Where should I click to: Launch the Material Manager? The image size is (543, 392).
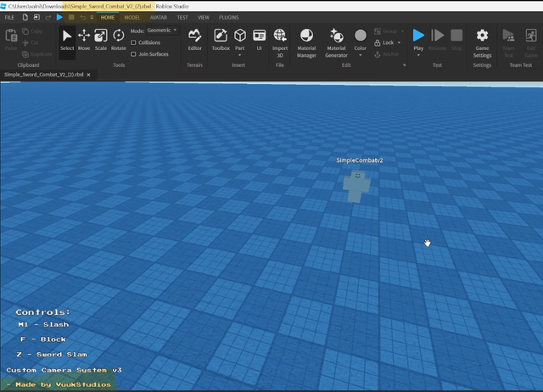[x=306, y=43]
